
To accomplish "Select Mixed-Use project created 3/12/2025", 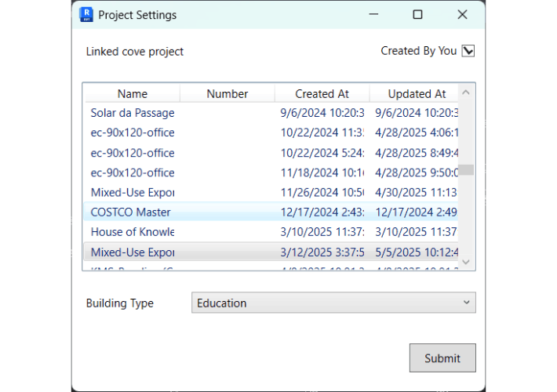I will pyautogui.click(x=132, y=252).
